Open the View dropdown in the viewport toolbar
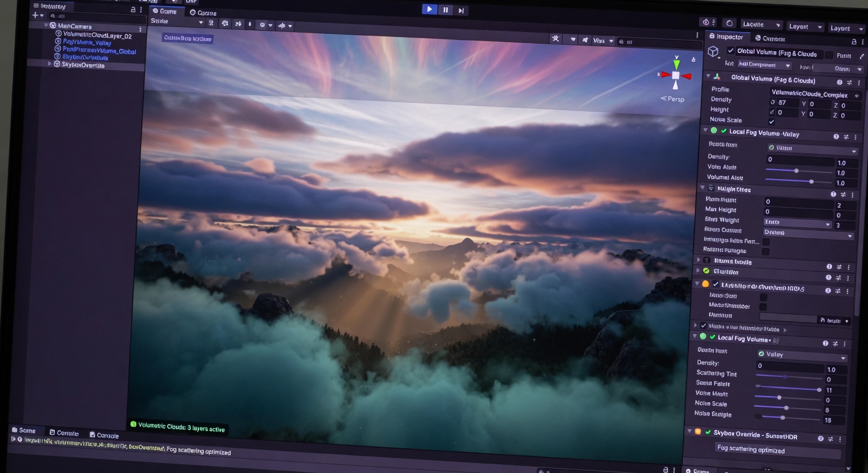 603,41
